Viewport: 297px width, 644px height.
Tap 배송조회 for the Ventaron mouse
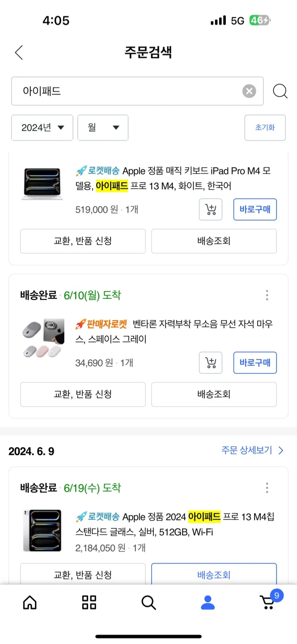pyautogui.click(x=214, y=394)
